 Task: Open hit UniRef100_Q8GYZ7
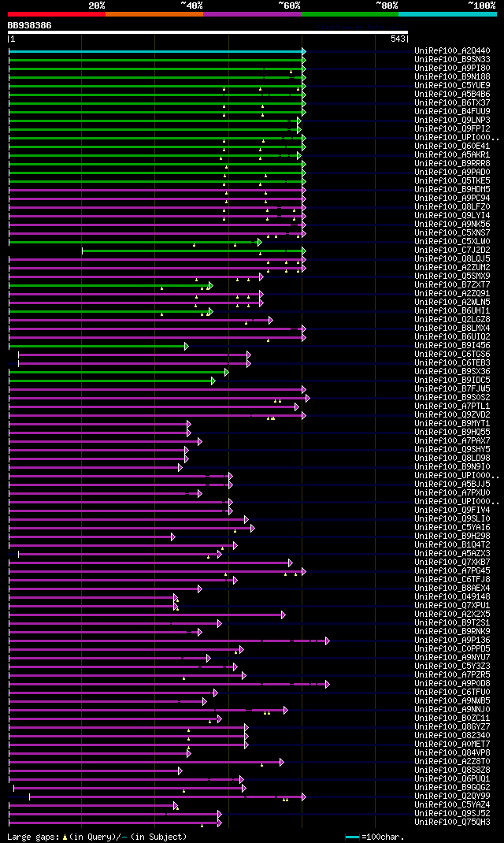pos(452,727)
